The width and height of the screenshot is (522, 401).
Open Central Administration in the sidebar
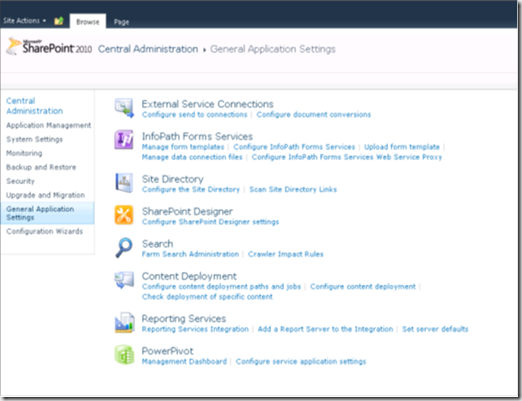point(34,106)
